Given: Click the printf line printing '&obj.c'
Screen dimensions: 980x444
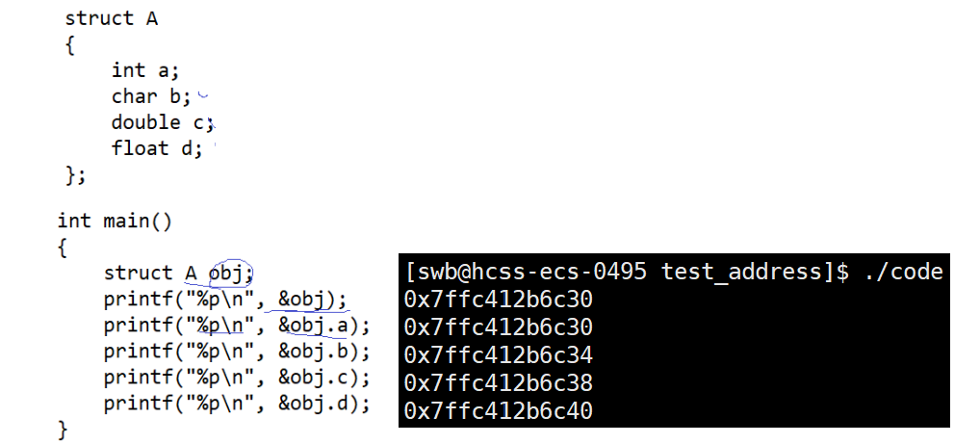Looking at the screenshot, I should 237,378.
